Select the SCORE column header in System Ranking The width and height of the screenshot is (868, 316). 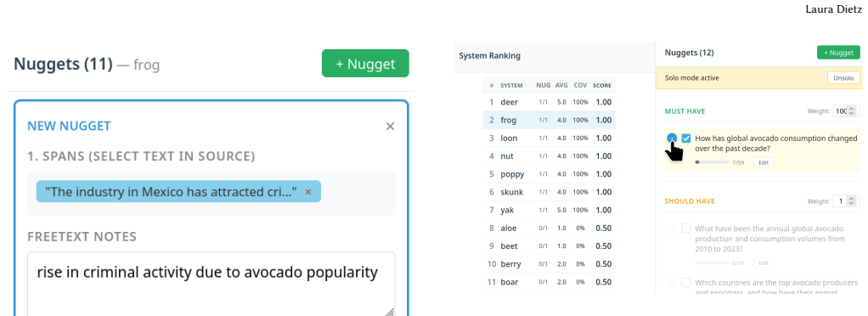[602, 86]
